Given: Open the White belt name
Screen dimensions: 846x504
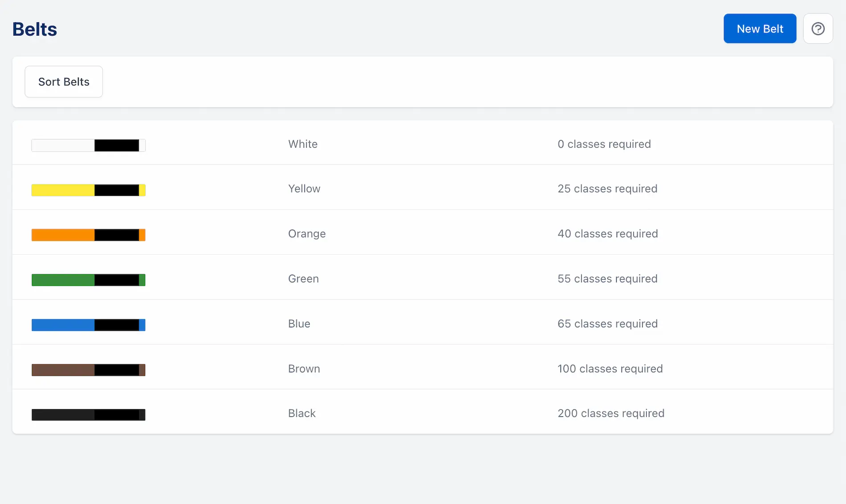Looking at the screenshot, I should click(x=303, y=144).
